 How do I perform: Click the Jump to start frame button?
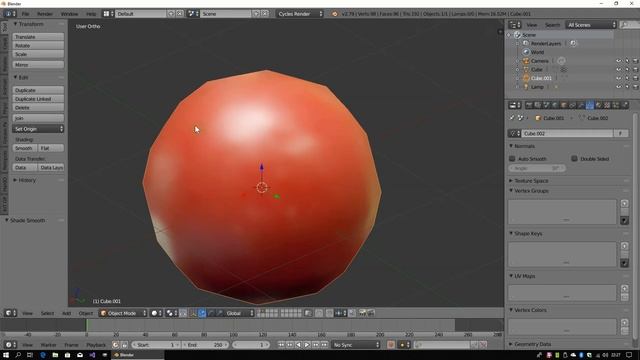pos(281,345)
